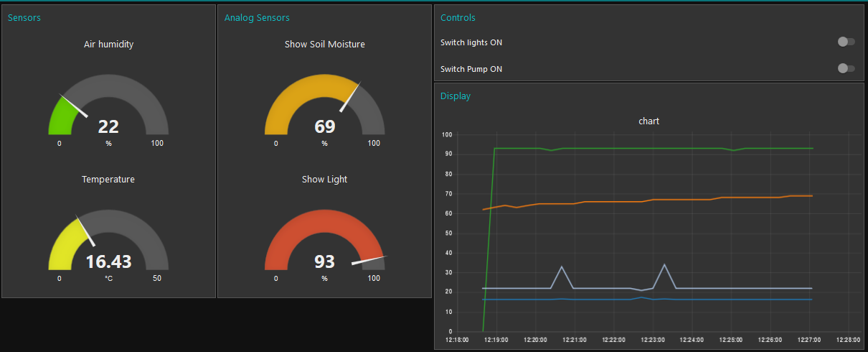Click the temperature value 16.43
868x352 pixels.
coord(108,261)
